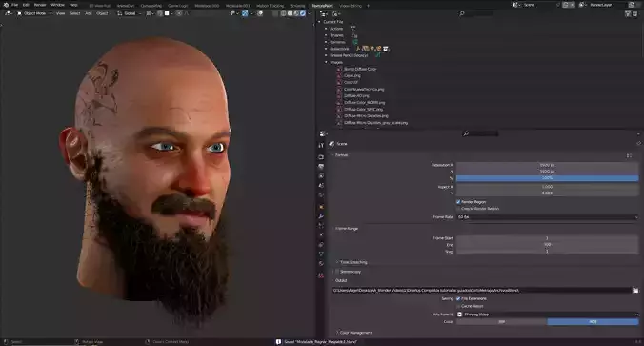Open the World properties tab

(x=321, y=195)
